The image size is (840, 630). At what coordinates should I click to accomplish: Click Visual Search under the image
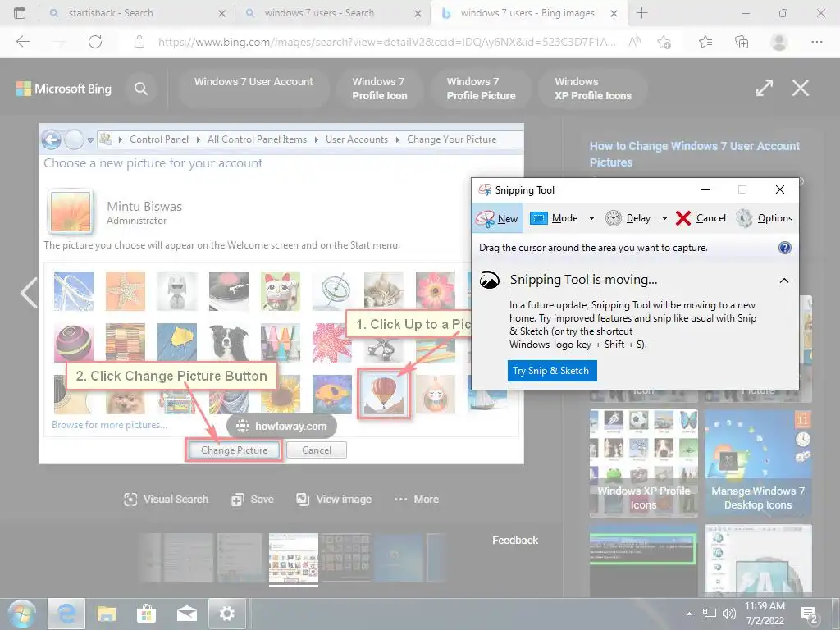pos(166,500)
